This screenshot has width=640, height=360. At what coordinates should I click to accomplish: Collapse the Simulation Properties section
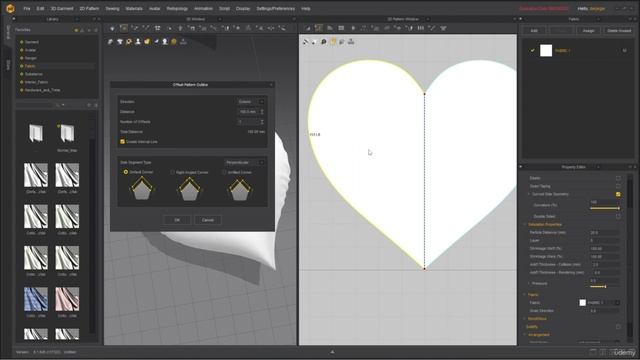pos(525,224)
